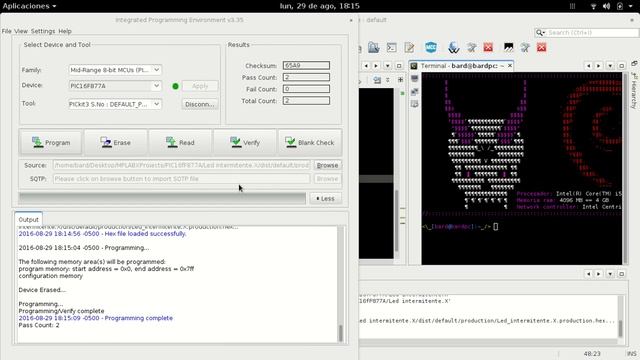Open the View menu in IPE
Viewport: 640px width, 360px height.
(21, 31)
